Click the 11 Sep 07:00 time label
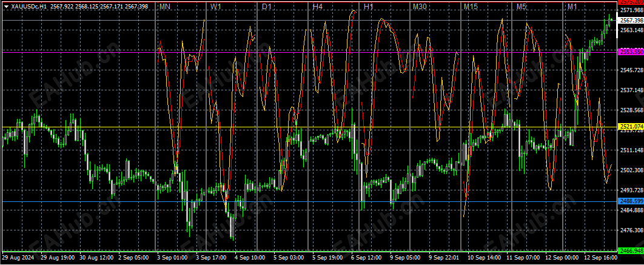Image resolution: width=644 pixels, height=265 pixels. pos(523,258)
